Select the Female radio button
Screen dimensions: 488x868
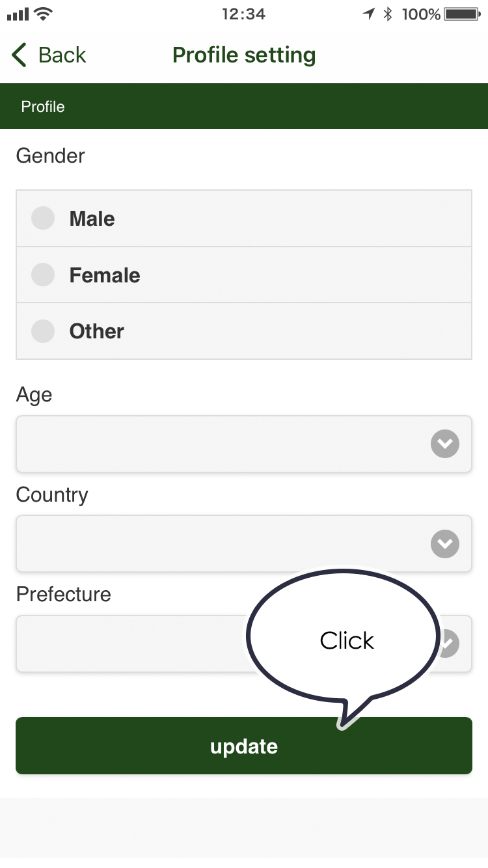tap(43, 275)
